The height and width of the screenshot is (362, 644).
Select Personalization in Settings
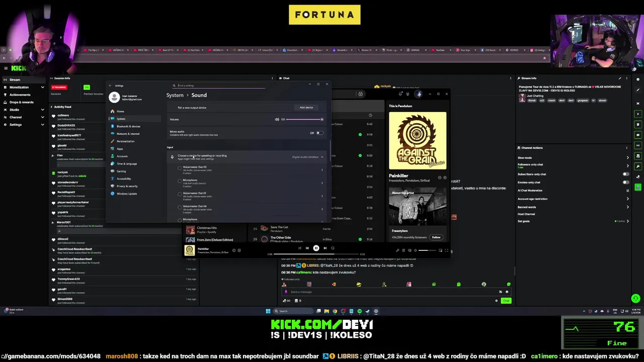pyautogui.click(x=135, y=141)
